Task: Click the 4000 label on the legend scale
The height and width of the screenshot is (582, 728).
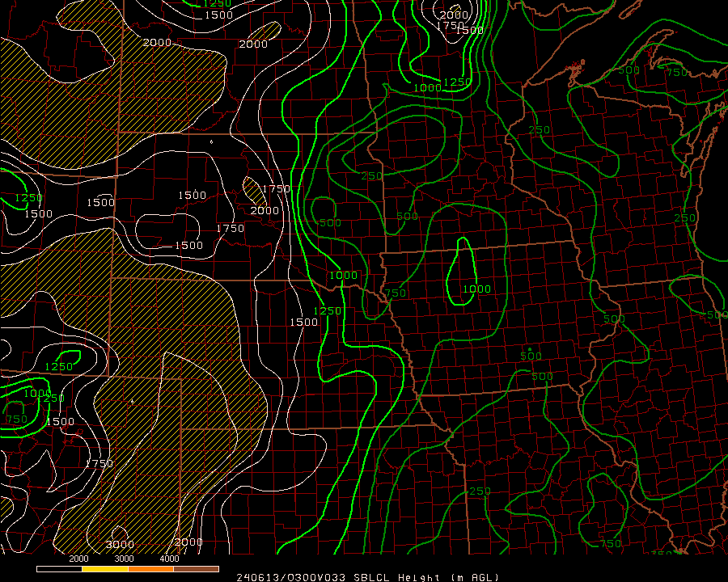Action: 169,559
